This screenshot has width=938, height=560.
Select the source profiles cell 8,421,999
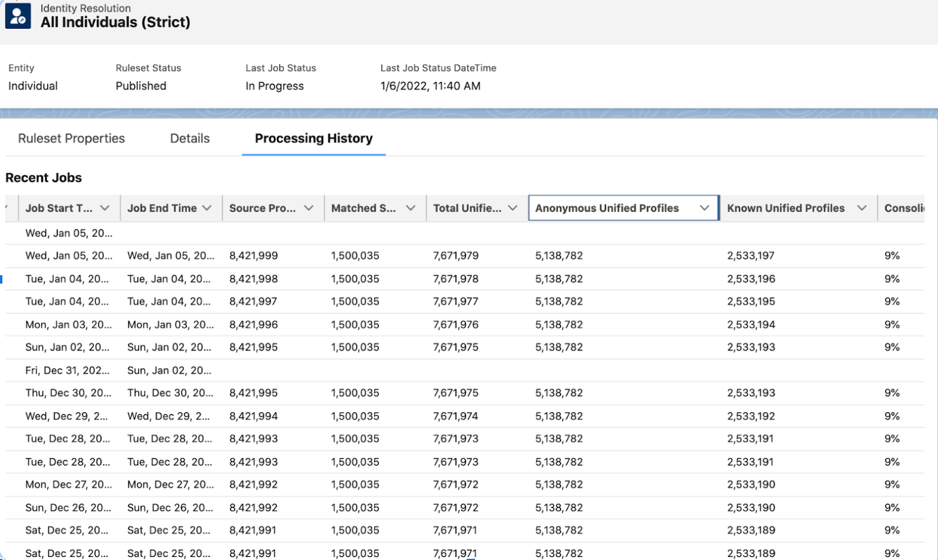pyautogui.click(x=254, y=256)
